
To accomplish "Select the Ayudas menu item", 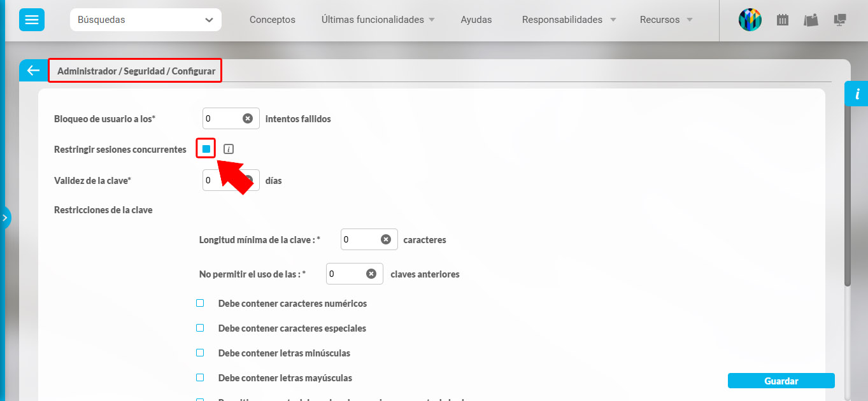I will (x=476, y=20).
